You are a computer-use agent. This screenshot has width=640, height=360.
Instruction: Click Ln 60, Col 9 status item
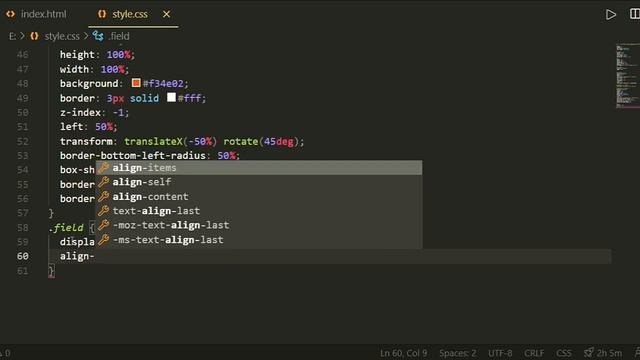pyautogui.click(x=403, y=353)
